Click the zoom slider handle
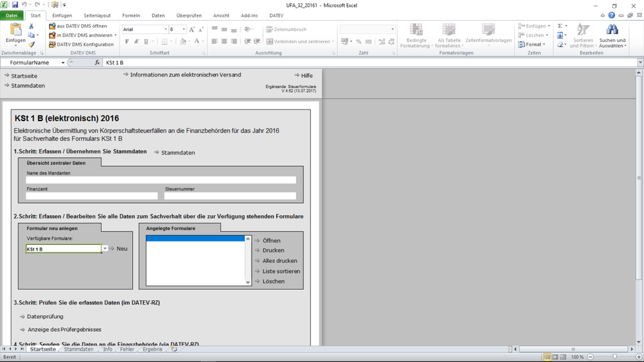The width and height of the screenshot is (644, 362). [614, 357]
